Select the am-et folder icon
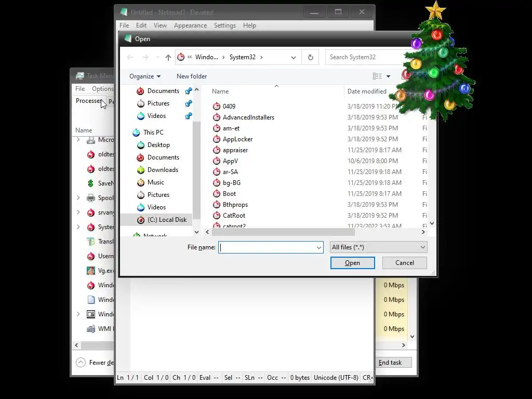 point(217,128)
